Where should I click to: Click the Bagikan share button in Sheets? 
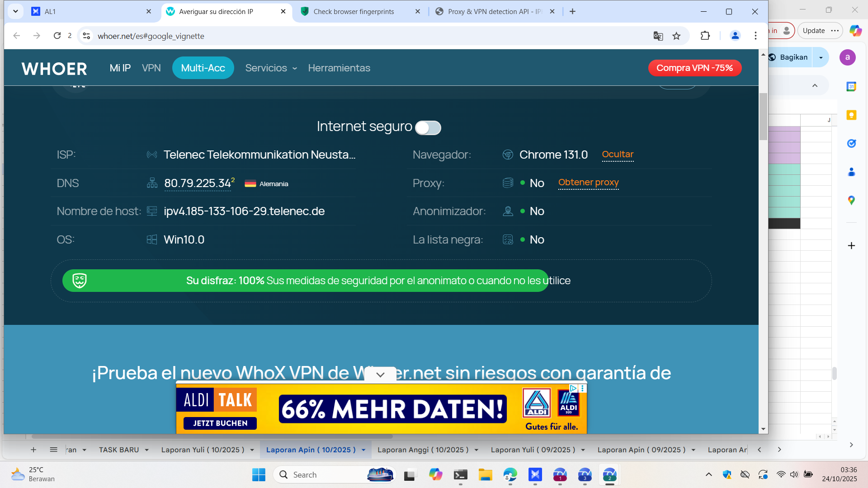coord(790,57)
